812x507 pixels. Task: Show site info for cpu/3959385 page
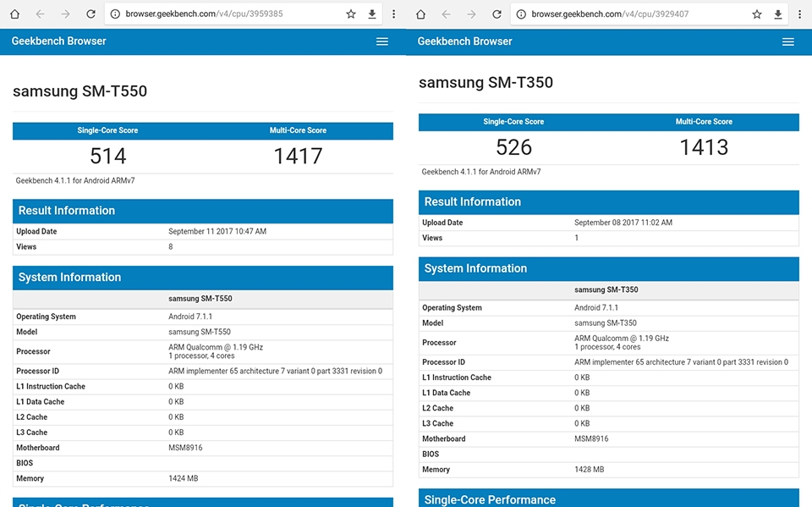point(116,14)
